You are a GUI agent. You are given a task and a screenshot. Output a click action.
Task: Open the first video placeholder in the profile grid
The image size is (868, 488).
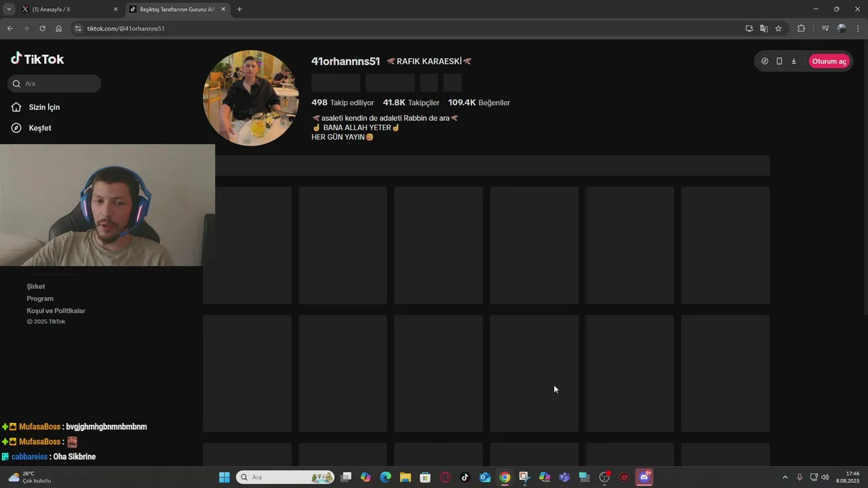[x=248, y=245]
